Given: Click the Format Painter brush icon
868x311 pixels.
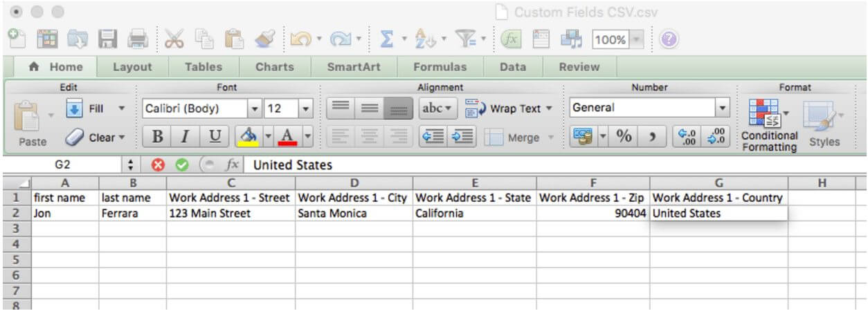Looking at the screenshot, I should tap(264, 40).
